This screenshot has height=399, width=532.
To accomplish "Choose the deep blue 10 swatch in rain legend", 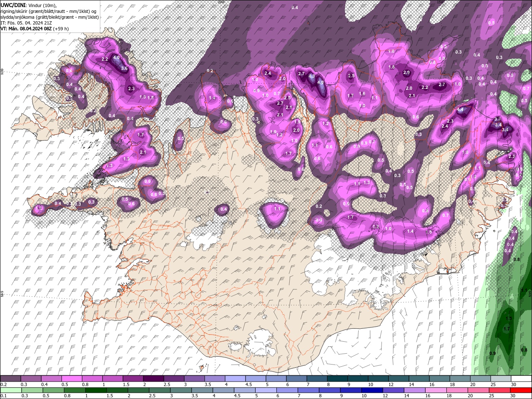I will (x=371, y=390).
